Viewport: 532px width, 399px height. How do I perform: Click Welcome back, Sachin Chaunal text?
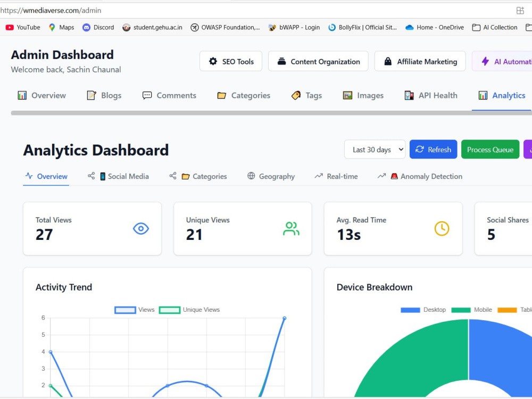click(66, 70)
